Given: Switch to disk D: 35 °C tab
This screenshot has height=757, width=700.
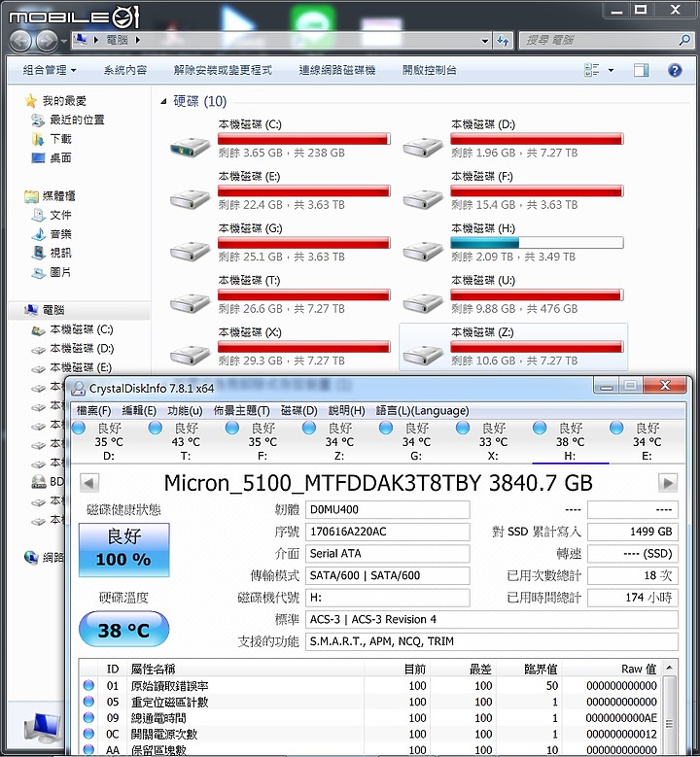Looking at the screenshot, I should pyautogui.click(x=109, y=441).
